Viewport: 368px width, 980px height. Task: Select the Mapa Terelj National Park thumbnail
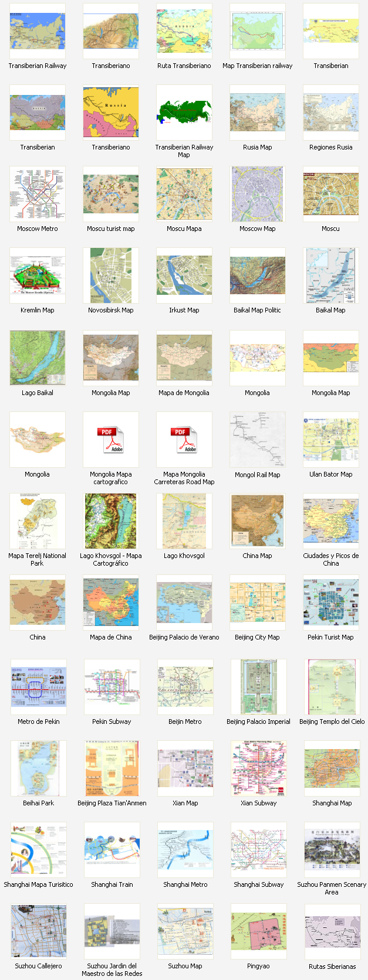(x=38, y=521)
